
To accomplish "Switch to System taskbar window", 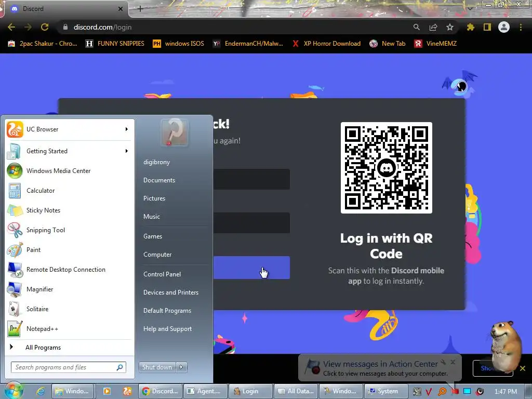I will 385,391.
